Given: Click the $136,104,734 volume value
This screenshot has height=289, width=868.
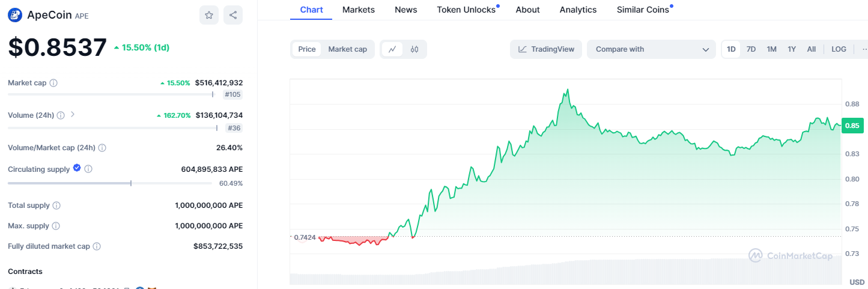Looking at the screenshot, I should pos(219,115).
